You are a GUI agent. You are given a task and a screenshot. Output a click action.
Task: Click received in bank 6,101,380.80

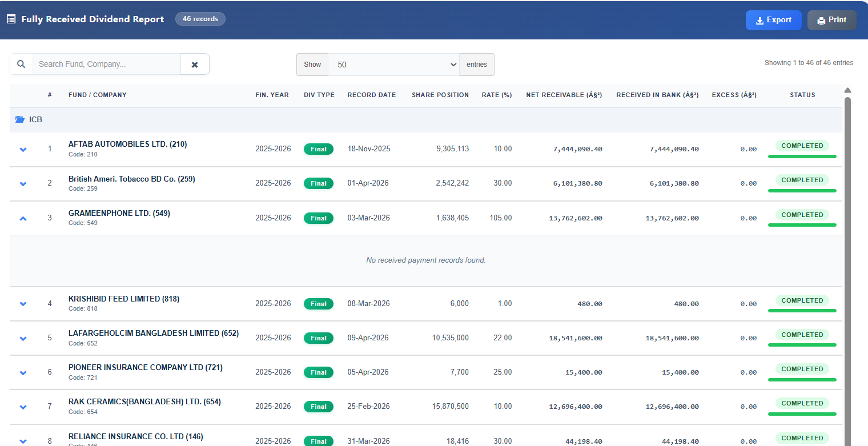coord(674,183)
